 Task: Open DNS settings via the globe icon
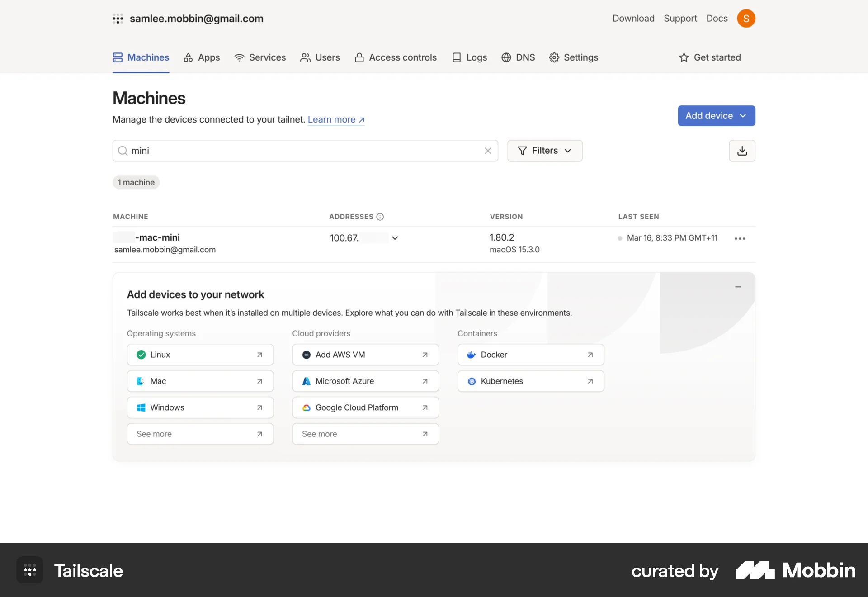pos(506,57)
